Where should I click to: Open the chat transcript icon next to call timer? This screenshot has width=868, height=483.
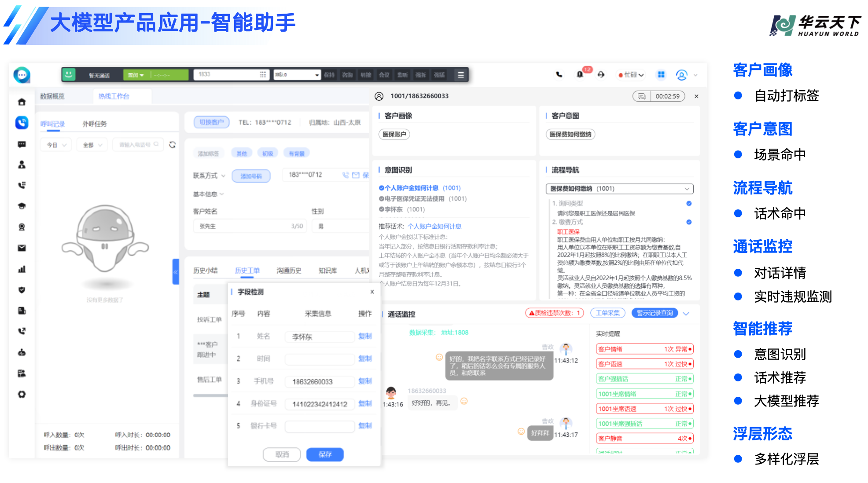pos(642,96)
